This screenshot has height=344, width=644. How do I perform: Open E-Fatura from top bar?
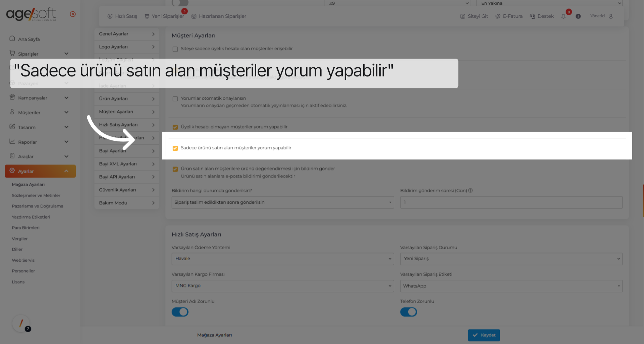click(x=509, y=16)
